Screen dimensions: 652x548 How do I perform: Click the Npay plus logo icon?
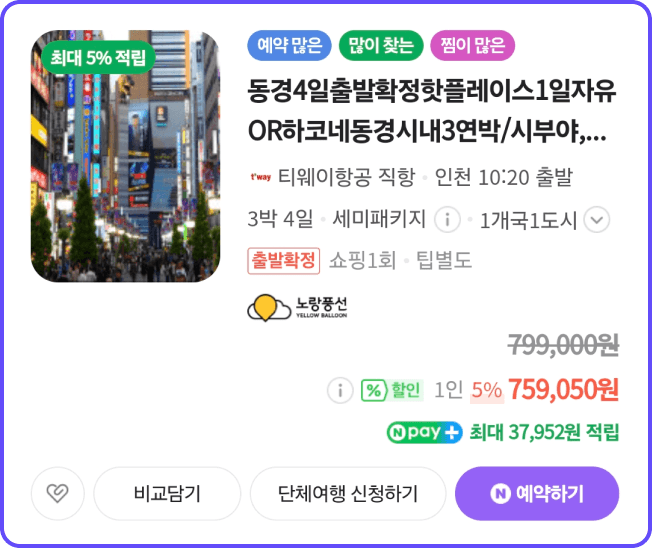pos(425,432)
